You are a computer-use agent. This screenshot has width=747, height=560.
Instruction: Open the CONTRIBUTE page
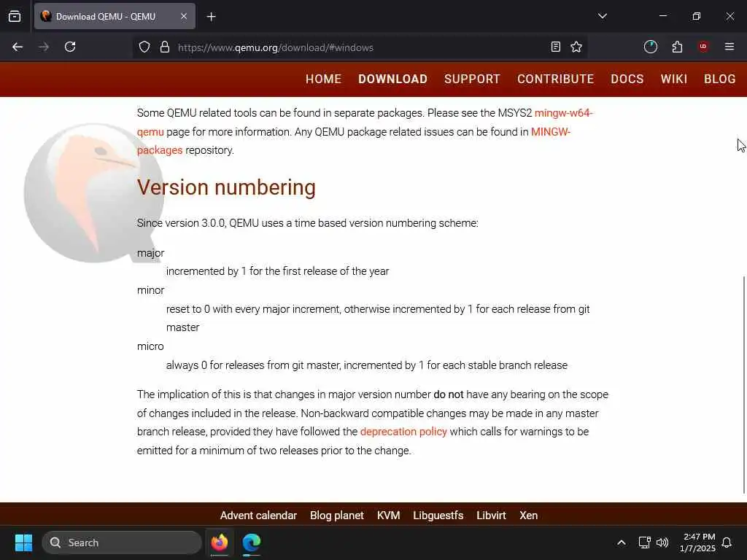(555, 79)
